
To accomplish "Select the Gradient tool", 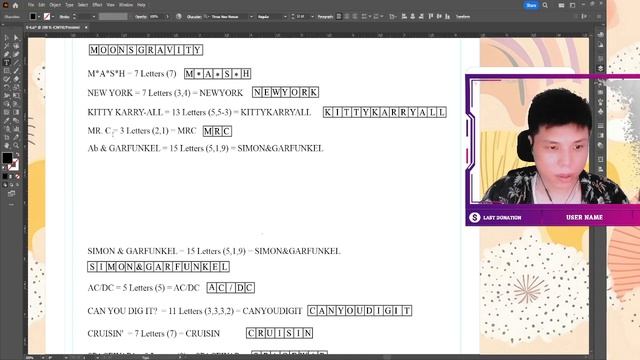I will point(16,112).
